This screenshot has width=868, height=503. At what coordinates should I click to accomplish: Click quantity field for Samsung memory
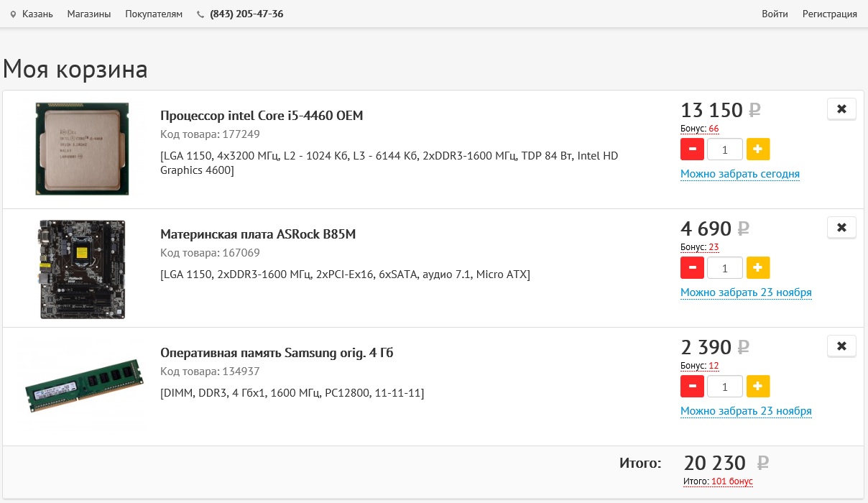coord(724,387)
